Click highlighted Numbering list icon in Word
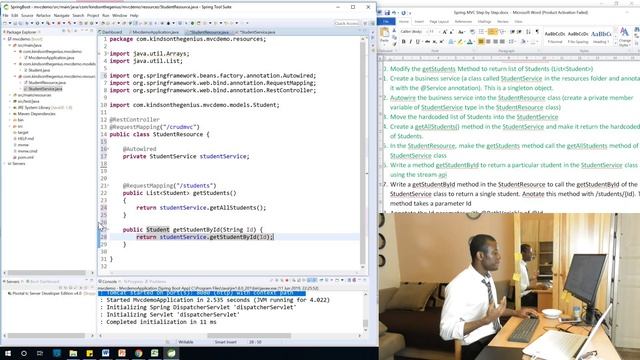 click(x=492, y=31)
